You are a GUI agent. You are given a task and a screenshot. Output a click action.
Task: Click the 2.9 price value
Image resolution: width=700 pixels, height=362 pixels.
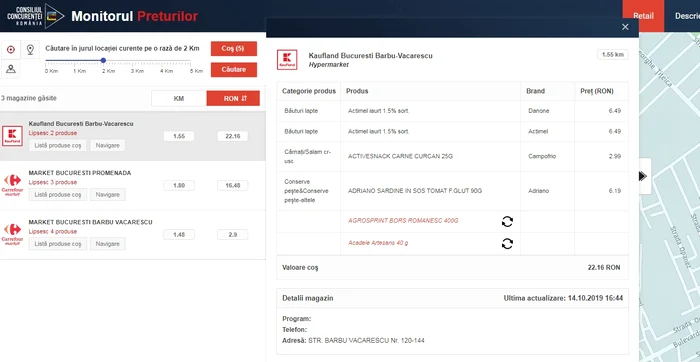(x=233, y=234)
